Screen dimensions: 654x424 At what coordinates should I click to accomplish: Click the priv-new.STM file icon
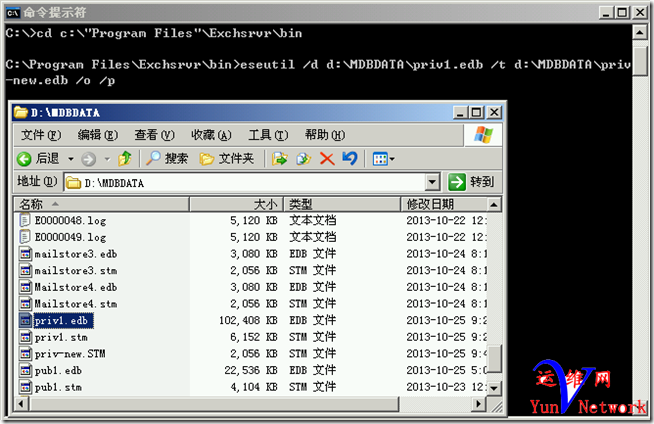(x=25, y=354)
